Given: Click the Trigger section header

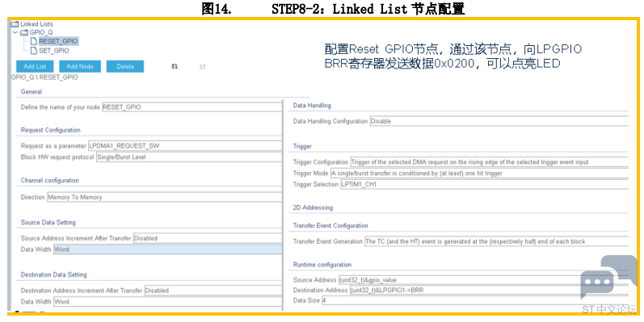Looking at the screenshot, I should point(302,146).
